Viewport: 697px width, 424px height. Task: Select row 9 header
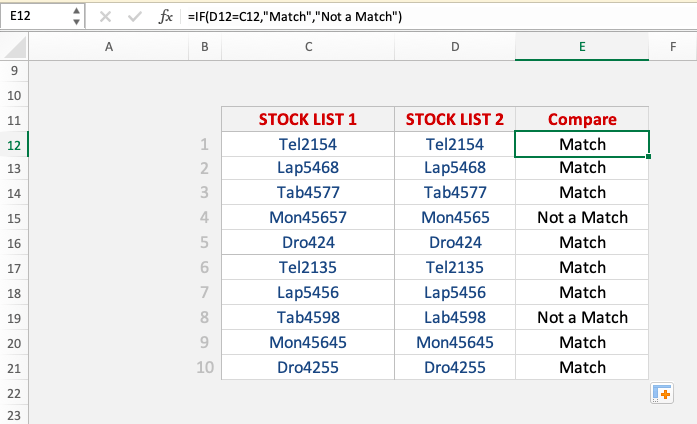tap(14, 71)
